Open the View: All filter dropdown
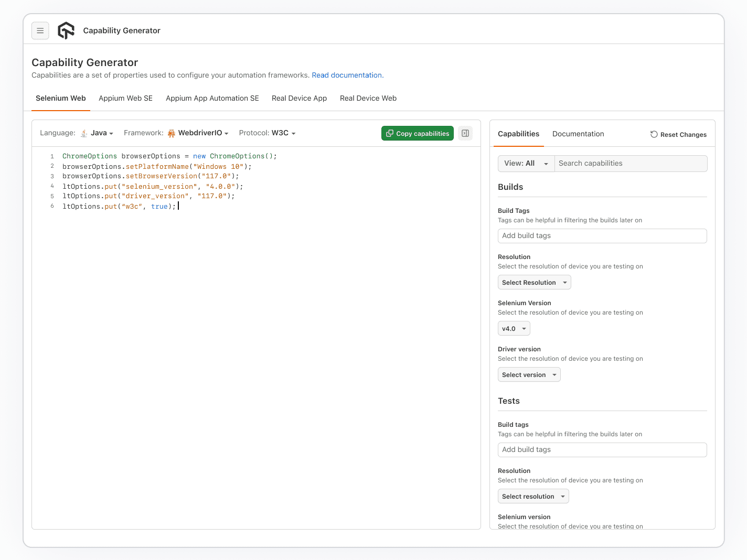This screenshot has height=560, width=747. tap(525, 163)
